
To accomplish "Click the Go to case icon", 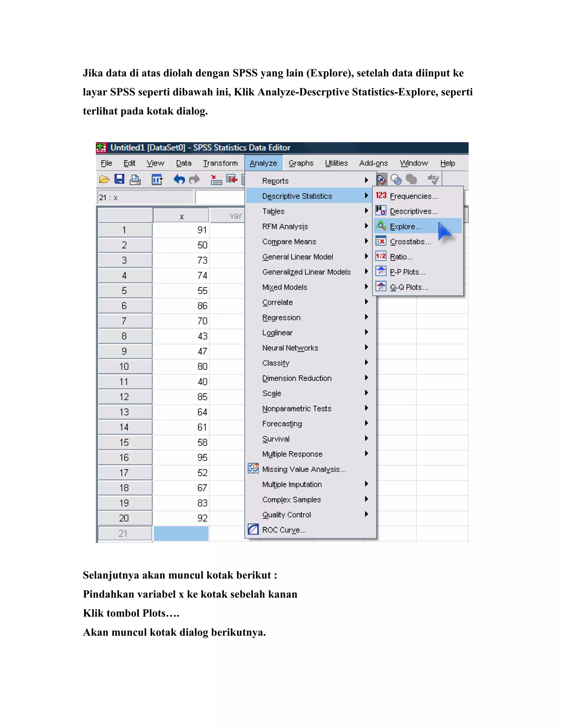I will click(216, 180).
